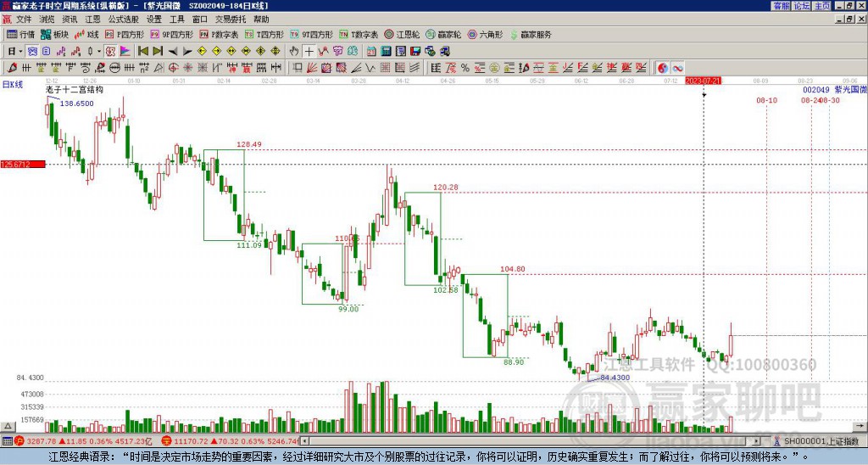Open the 日 period dropdown
Screen dimensions: 868x465
(15, 52)
